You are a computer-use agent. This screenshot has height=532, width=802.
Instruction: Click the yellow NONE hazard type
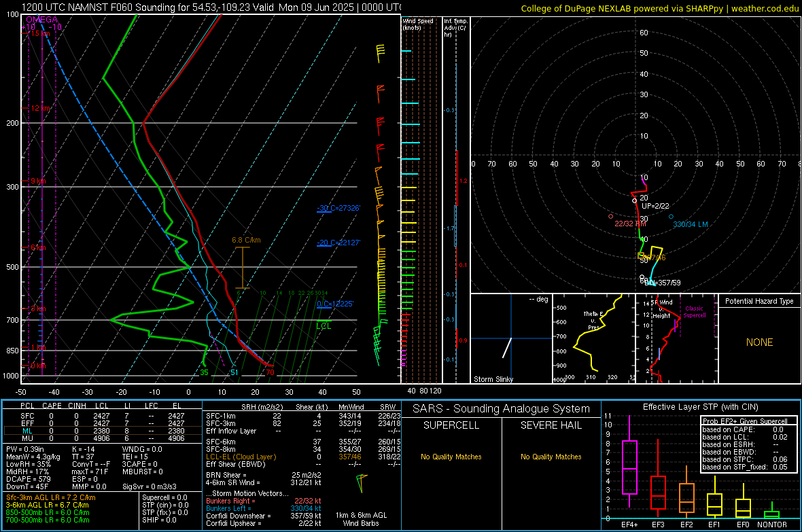coord(759,342)
